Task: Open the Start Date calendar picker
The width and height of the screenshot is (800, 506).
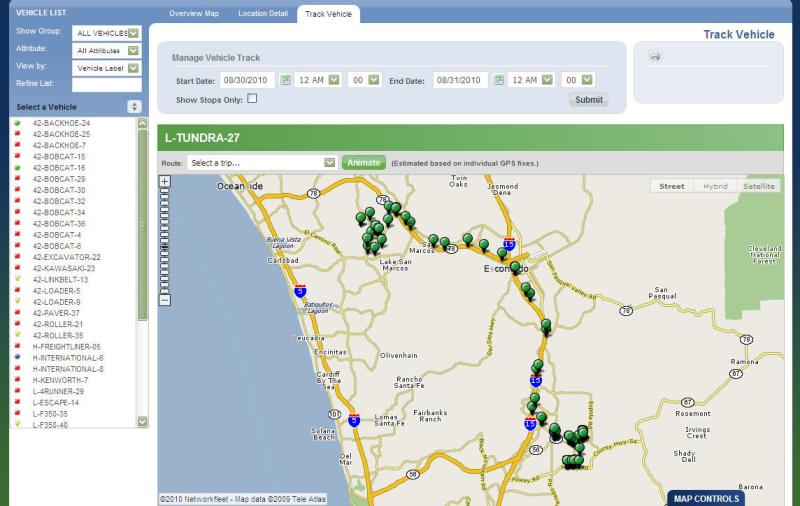Action: point(285,80)
